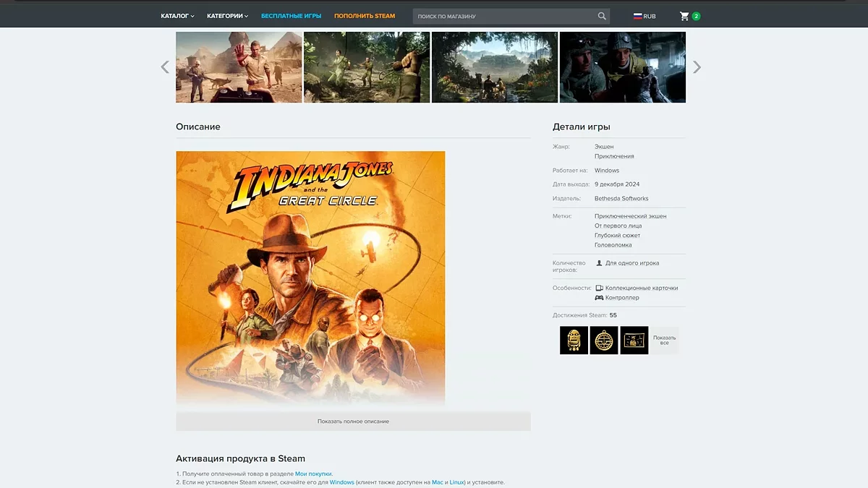The height and width of the screenshot is (488, 868).
Task: Follow the Mac Steam client link
Action: coord(438,482)
